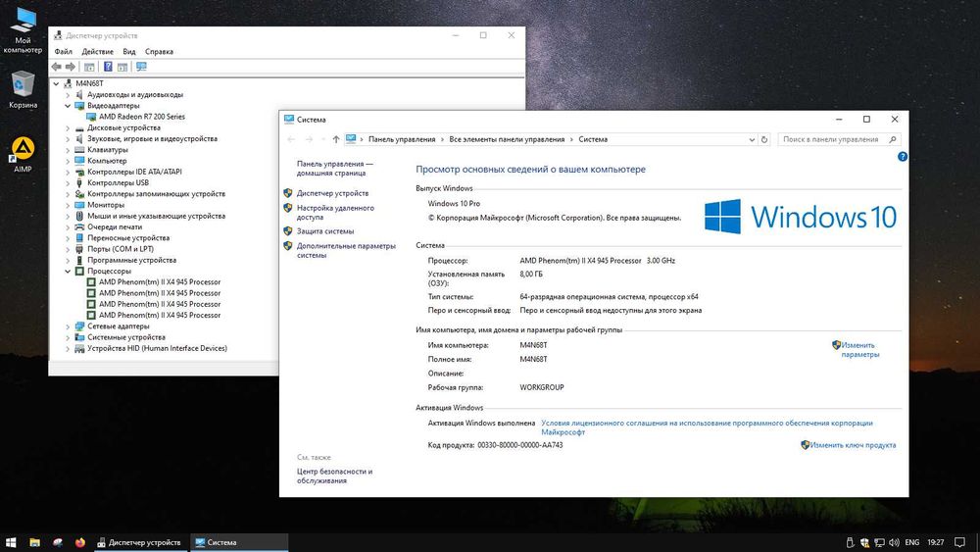Click the scan for hardware changes monitor icon
The image size is (980, 552).
click(141, 67)
